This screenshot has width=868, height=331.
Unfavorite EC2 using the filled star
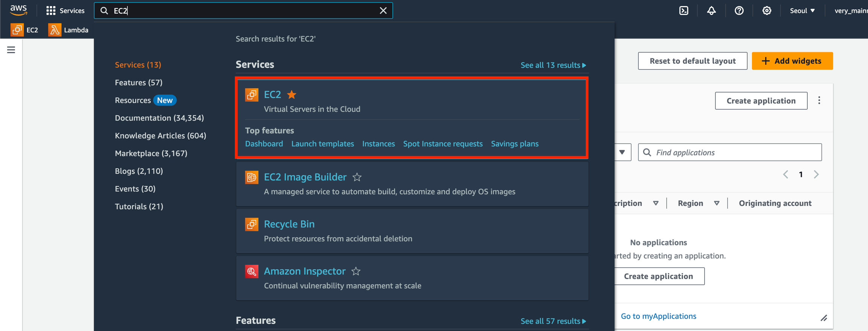[292, 95]
